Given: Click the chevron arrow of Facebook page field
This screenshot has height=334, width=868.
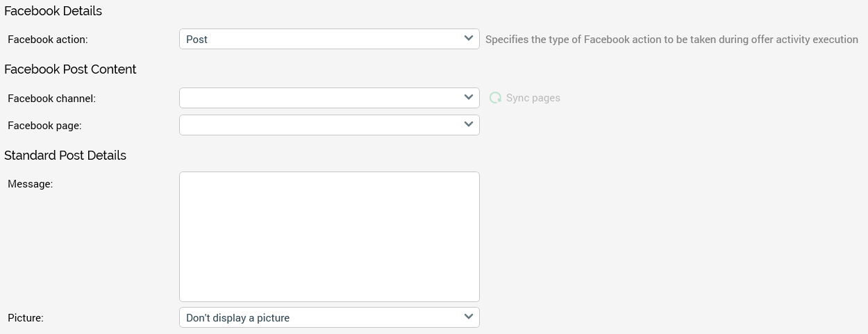Looking at the screenshot, I should pos(469,125).
